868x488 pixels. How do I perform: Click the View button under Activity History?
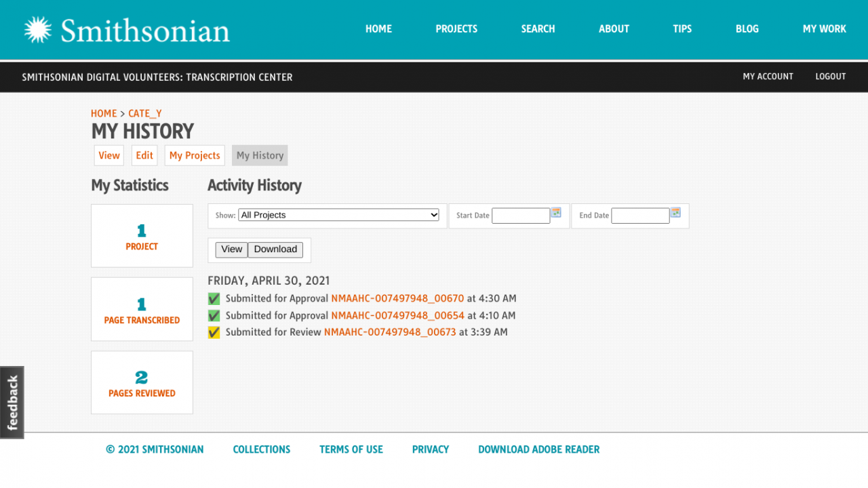tap(231, 249)
